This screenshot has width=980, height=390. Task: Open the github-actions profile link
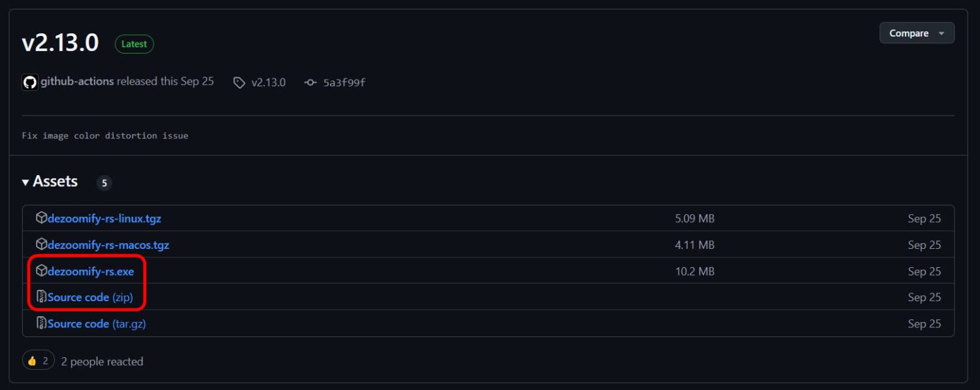click(77, 82)
